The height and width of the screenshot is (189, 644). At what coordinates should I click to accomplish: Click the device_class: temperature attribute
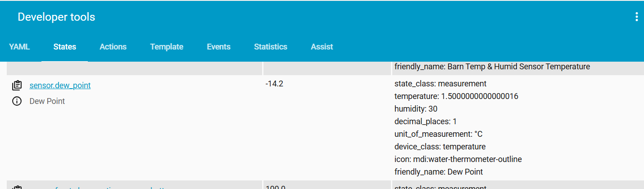pos(440,147)
